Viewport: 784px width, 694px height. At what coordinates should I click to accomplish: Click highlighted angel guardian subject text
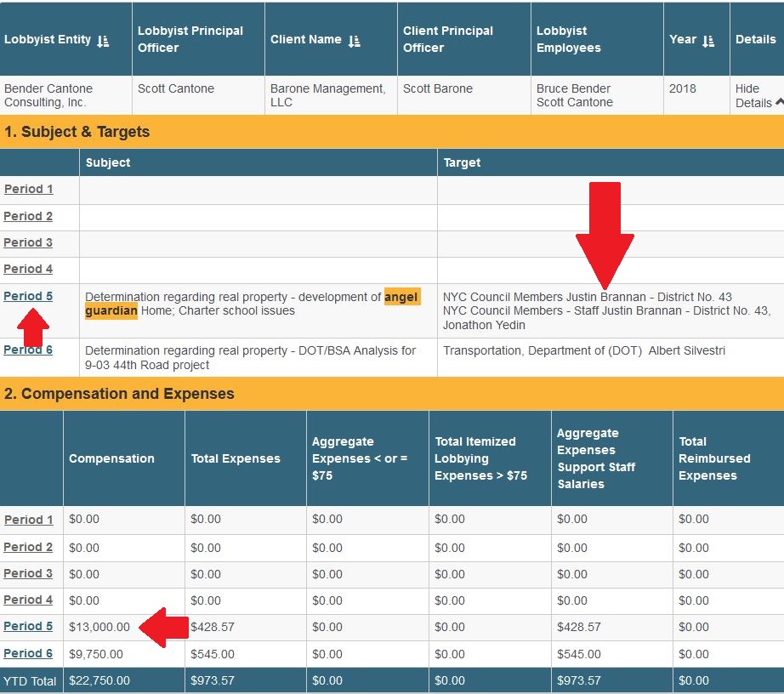[x=253, y=304]
